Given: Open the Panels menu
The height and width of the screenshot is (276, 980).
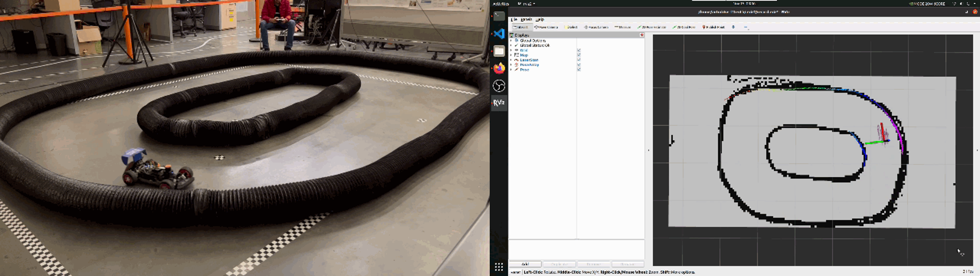Looking at the screenshot, I should tap(526, 19).
